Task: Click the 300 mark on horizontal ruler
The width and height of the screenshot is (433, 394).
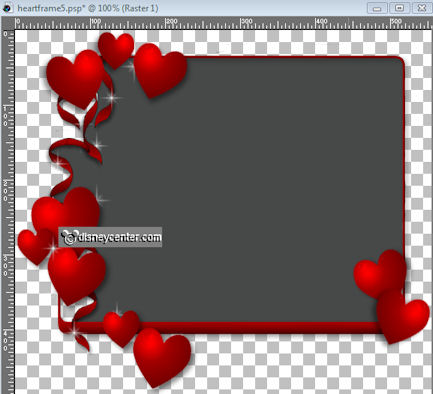Action: point(246,21)
